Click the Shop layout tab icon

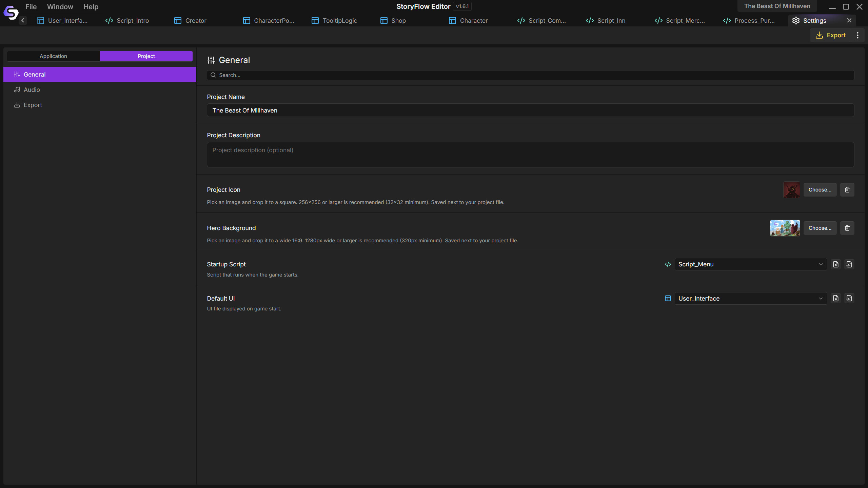tap(384, 21)
